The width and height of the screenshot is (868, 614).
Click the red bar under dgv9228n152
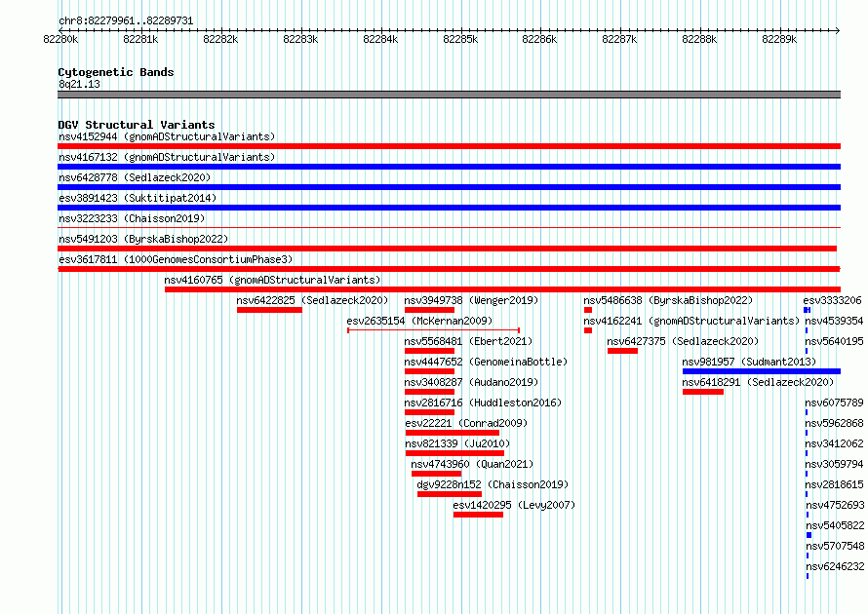point(450,494)
